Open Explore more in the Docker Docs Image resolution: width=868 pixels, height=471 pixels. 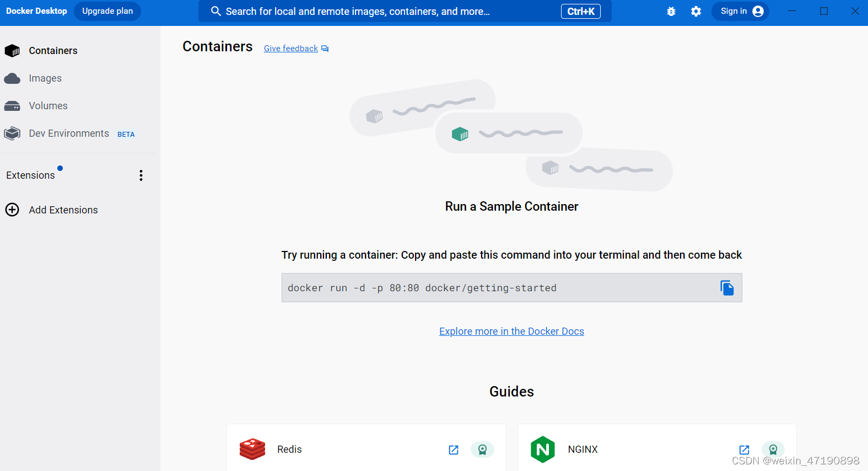click(511, 331)
